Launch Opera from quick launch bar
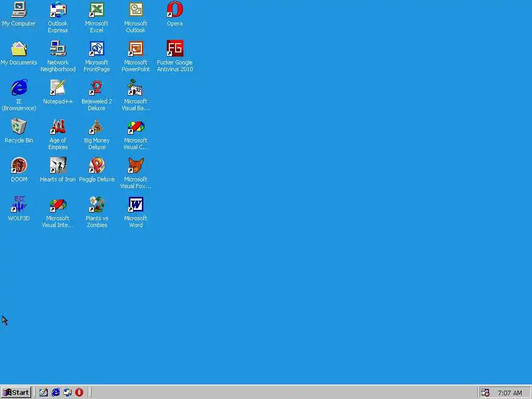532x399 pixels. click(79, 393)
